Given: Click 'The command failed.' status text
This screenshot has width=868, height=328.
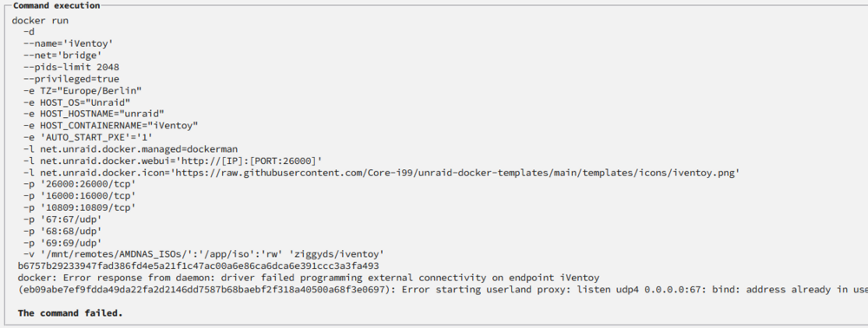Looking at the screenshot, I should [x=70, y=313].
